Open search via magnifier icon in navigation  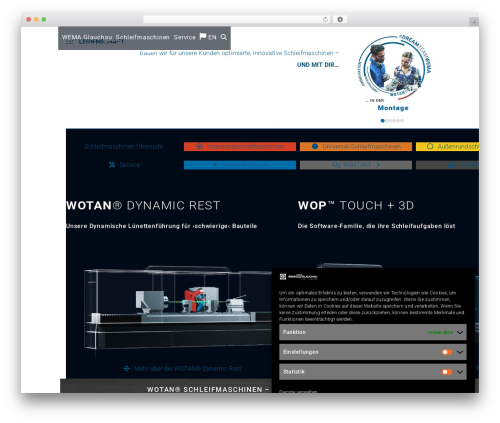(224, 37)
